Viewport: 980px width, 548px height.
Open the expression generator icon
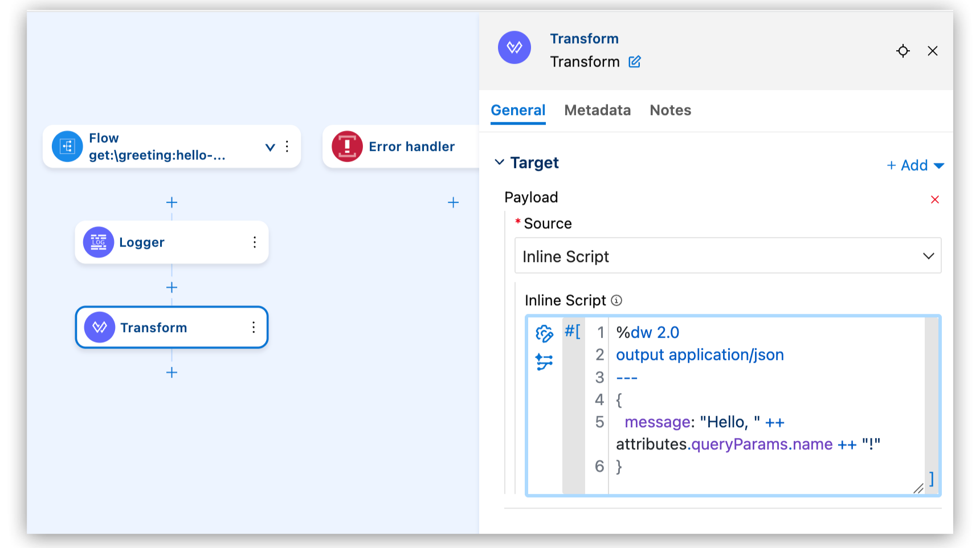[544, 333]
